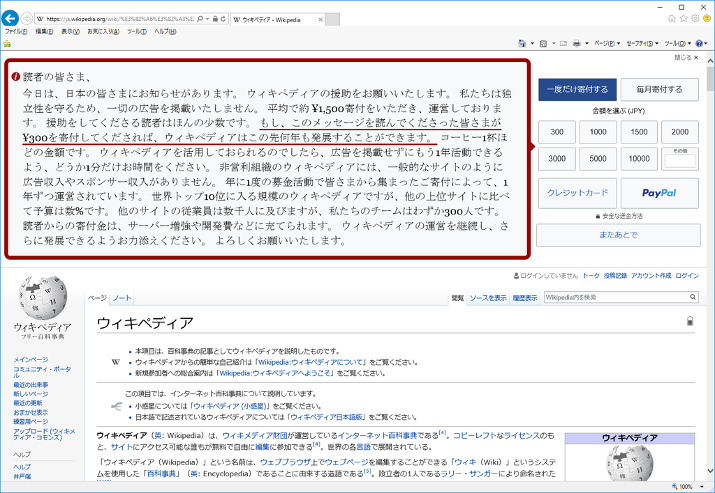Image resolution: width=715 pixels, height=493 pixels.
Task: Open the ツール(T) menu in menu bar
Action: tap(137, 31)
